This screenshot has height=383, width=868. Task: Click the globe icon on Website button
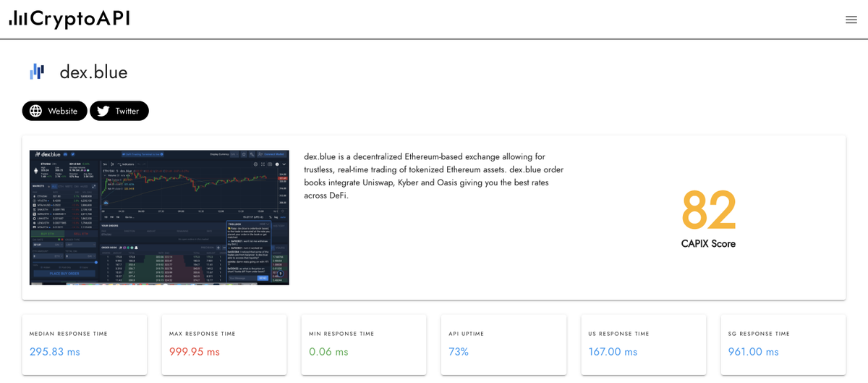tap(36, 111)
